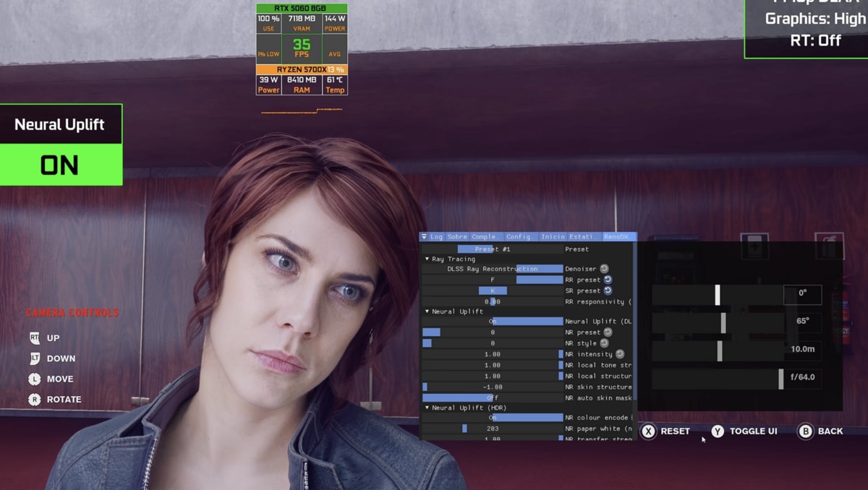The width and height of the screenshot is (868, 490).
Task: Click the L stick icon beside MOVE
Action: coord(34,379)
